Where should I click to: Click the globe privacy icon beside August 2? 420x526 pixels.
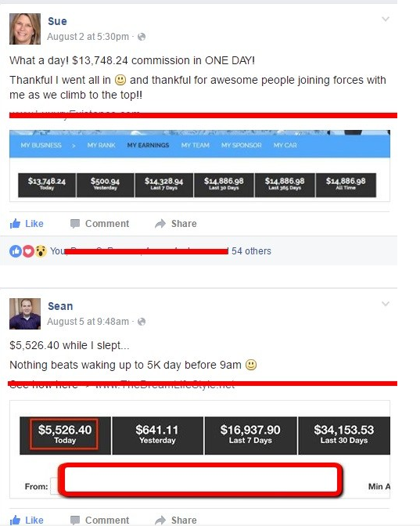142,37
